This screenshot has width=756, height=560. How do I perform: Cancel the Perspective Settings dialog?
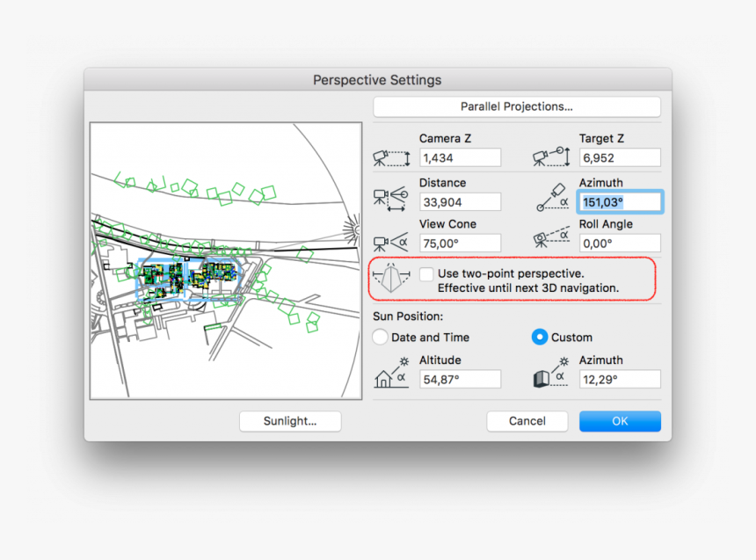coord(527,421)
